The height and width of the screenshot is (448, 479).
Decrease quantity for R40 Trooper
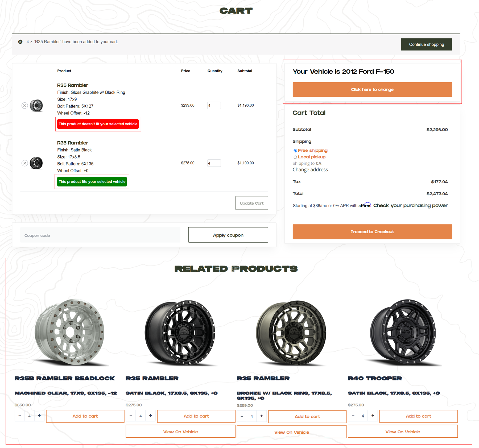(353, 416)
